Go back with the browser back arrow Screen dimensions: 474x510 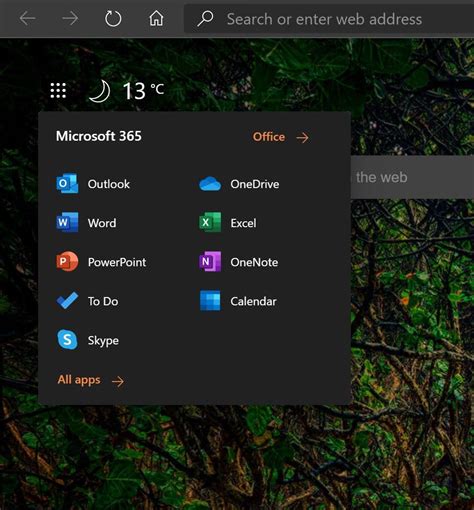click(27, 18)
